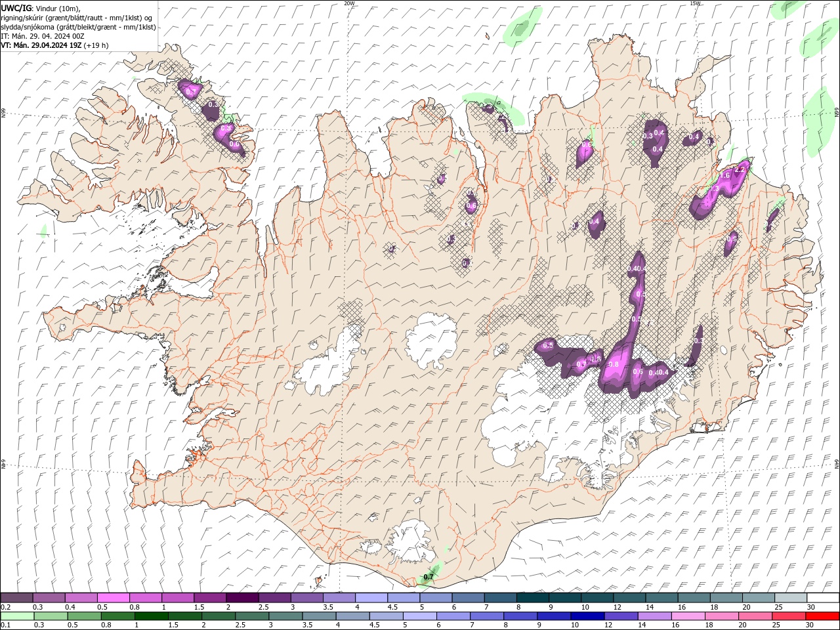The image size is (840, 630).
Task: Click the bottom-row swatch labeled 2.5
Action: click(251, 616)
